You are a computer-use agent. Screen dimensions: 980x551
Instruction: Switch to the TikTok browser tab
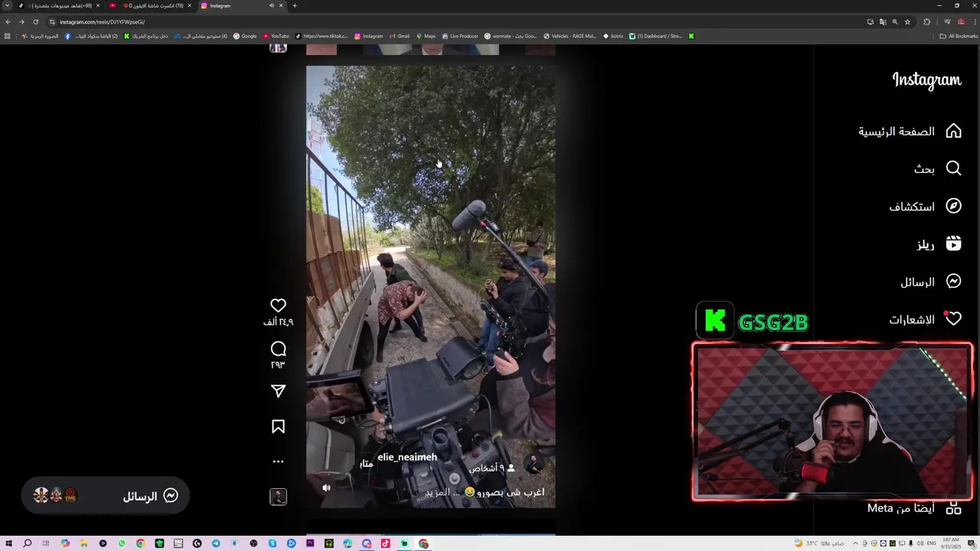click(60, 5)
